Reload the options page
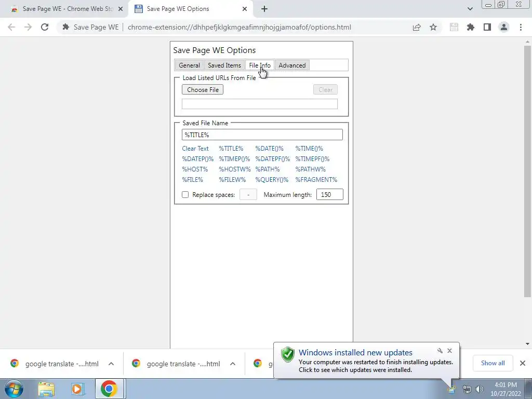This screenshot has width=532, height=399. (45, 27)
